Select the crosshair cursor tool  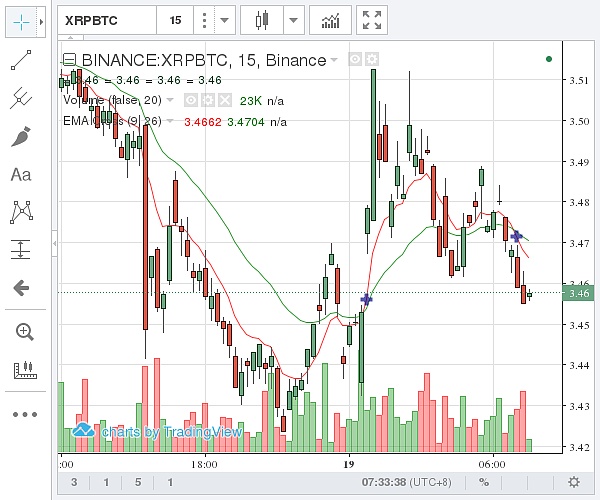[21, 22]
